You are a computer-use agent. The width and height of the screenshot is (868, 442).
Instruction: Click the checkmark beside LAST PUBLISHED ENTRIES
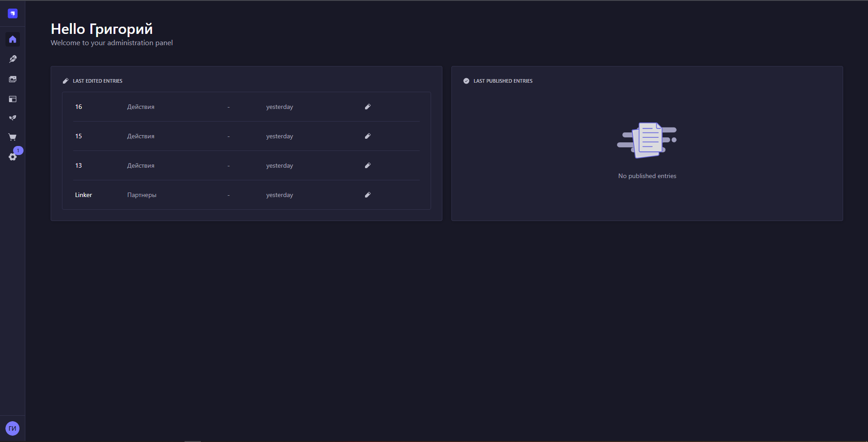466,80
